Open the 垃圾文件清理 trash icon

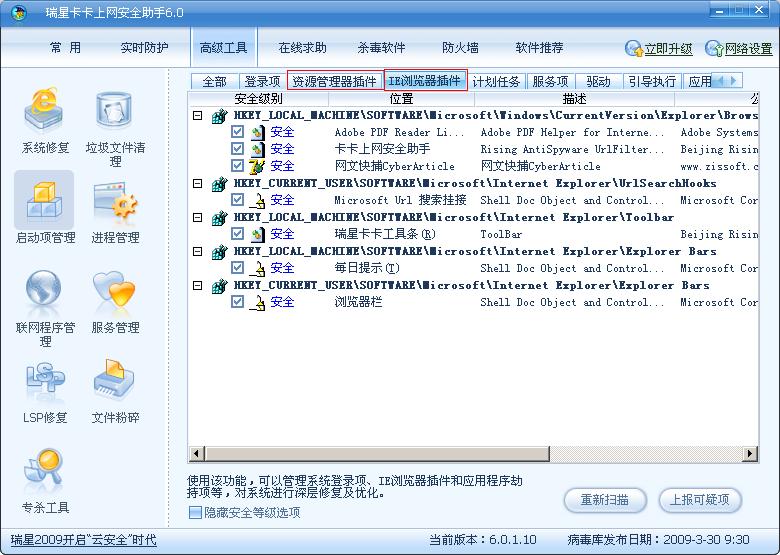(x=114, y=111)
